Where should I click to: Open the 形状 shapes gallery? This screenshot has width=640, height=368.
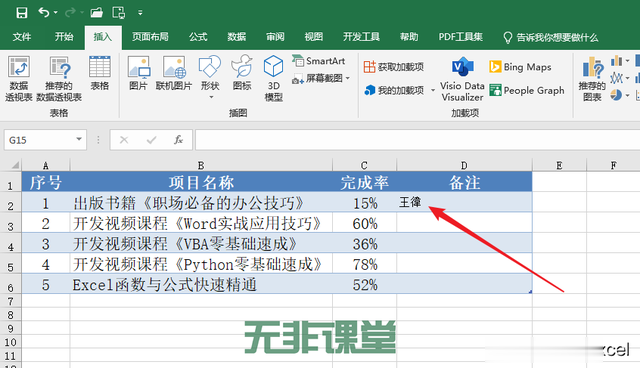tap(210, 73)
